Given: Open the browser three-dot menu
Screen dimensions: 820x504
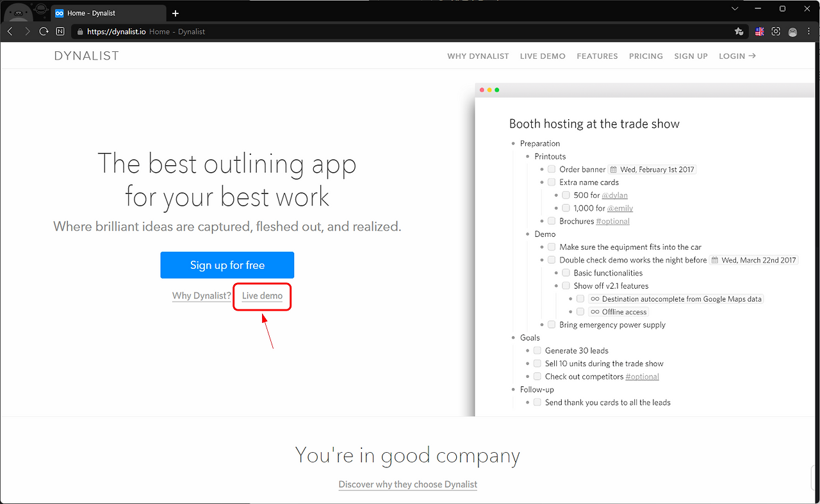Looking at the screenshot, I should pos(809,31).
